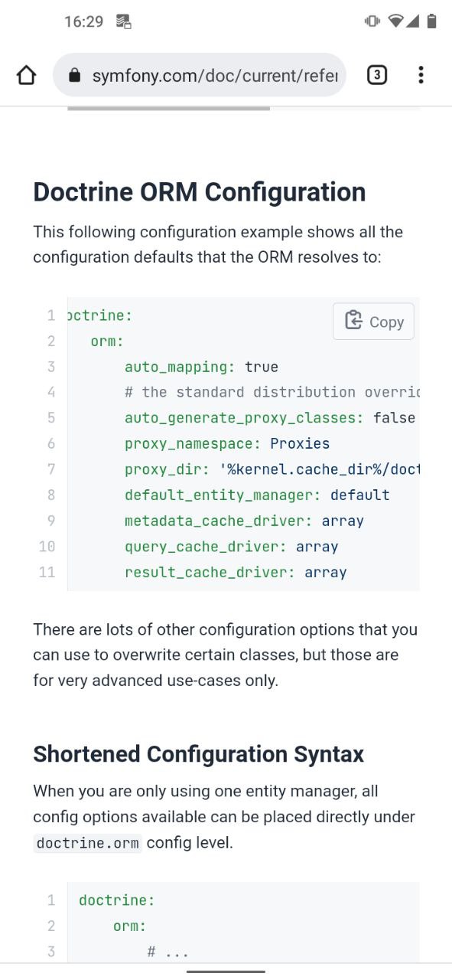452x980 pixels.
Task: Tap the horizontal scrollbar above the heading
Action: point(168,108)
